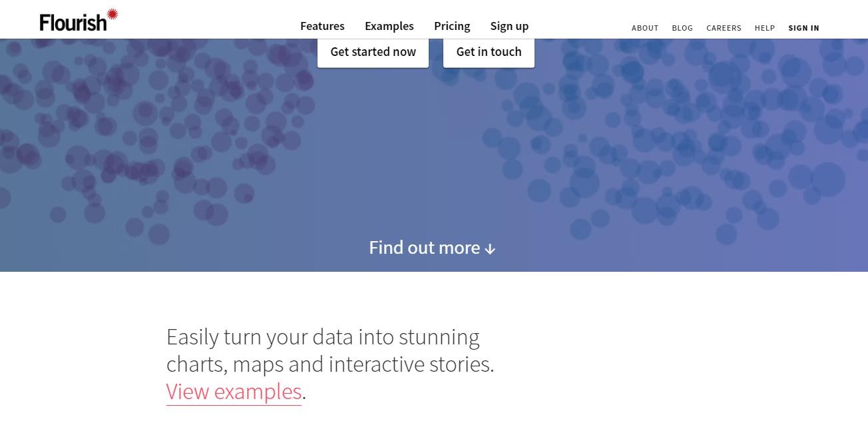Go home via the Flourish wordmark
The width and height of the screenshot is (868, 429).
pyautogui.click(x=73, y=23)
